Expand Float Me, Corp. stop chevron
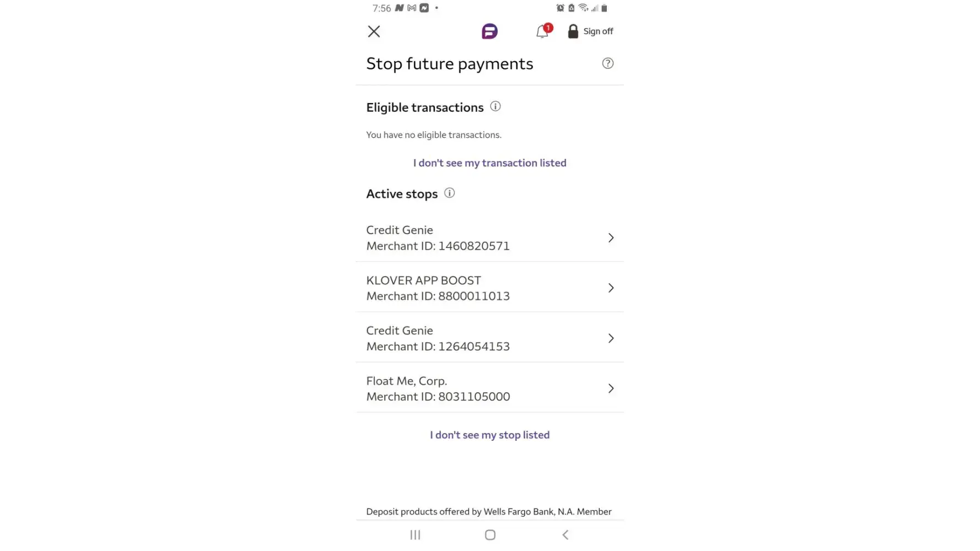Image resolution: width=980 pixels, height=551 pixels. [x=611, y=389]
